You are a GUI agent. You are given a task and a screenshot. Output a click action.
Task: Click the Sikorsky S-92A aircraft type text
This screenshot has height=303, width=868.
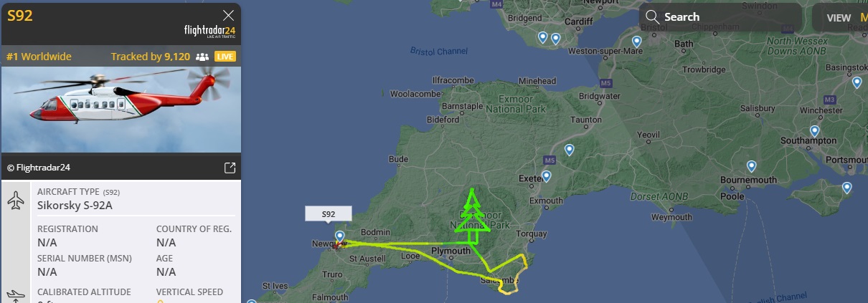click(75, 206)
